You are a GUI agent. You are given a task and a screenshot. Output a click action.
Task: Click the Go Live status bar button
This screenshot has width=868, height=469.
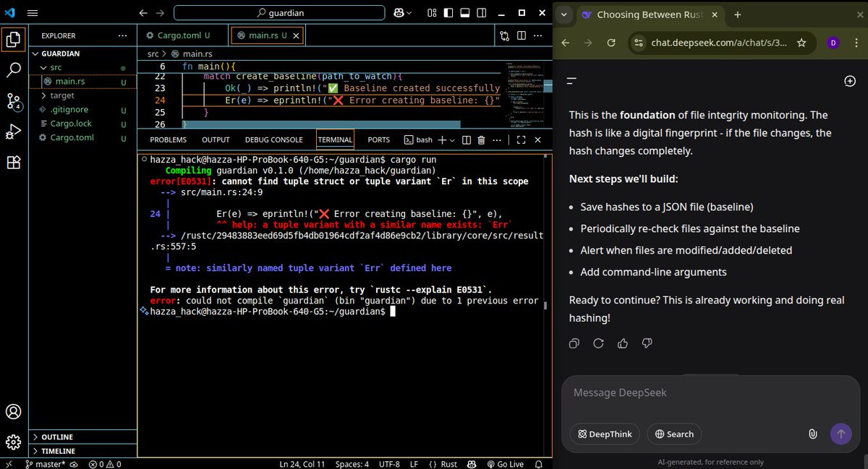pyautogui.click(x=506, y=464)
